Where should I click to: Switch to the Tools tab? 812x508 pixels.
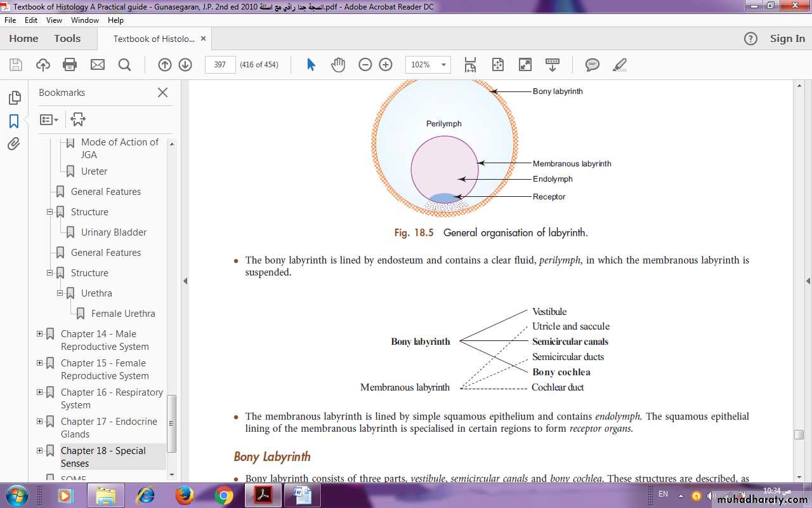click(67, 39)
